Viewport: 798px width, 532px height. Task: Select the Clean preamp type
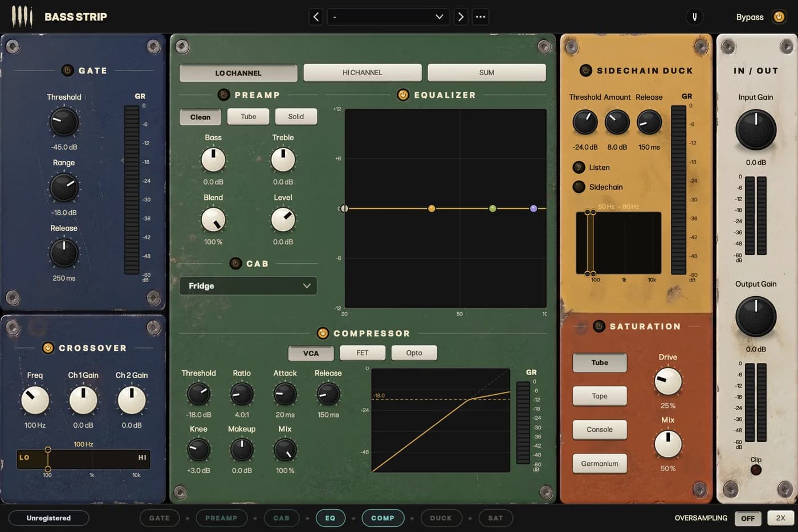tap(200, 117)
